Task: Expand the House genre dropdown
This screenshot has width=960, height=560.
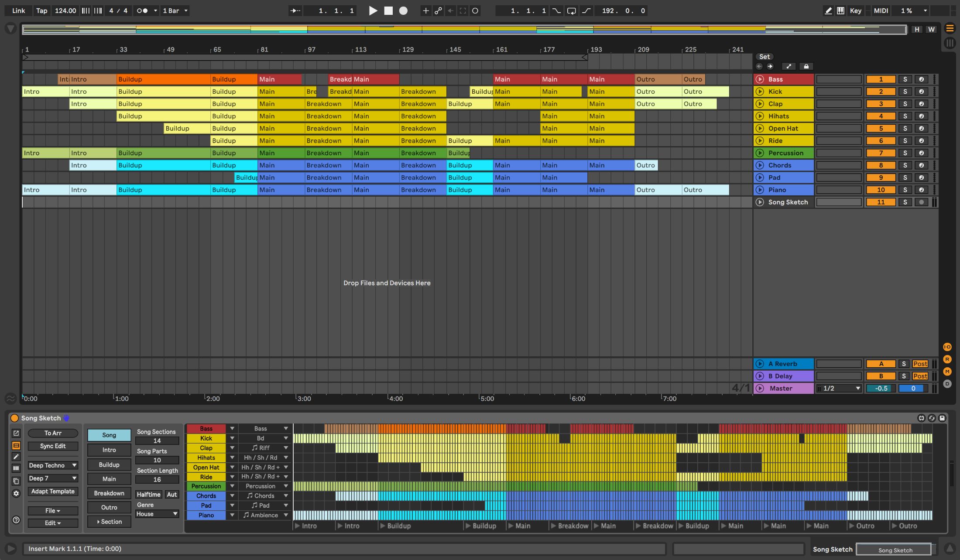Action: coord(157,514)
